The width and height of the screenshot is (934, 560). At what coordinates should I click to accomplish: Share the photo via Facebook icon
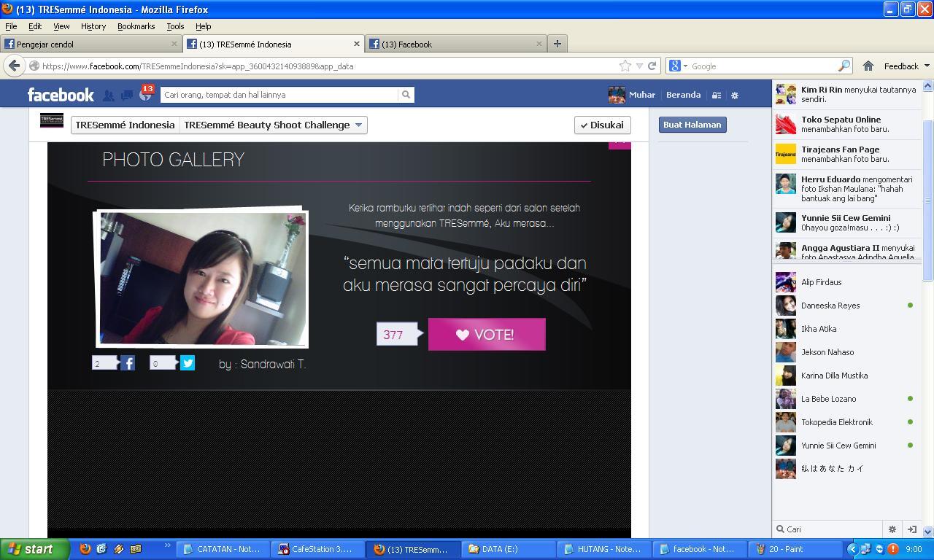click(x=128, y=363)
